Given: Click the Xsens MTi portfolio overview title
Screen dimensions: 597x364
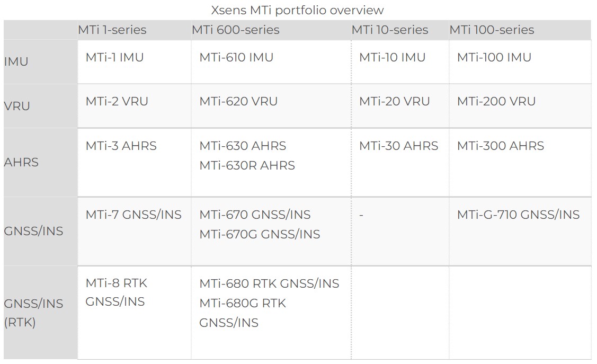Looking at the screenshot, I should [297, 10].
